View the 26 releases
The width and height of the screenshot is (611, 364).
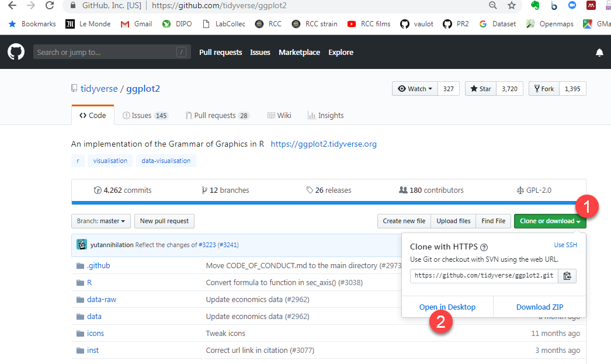coord(329,190)
